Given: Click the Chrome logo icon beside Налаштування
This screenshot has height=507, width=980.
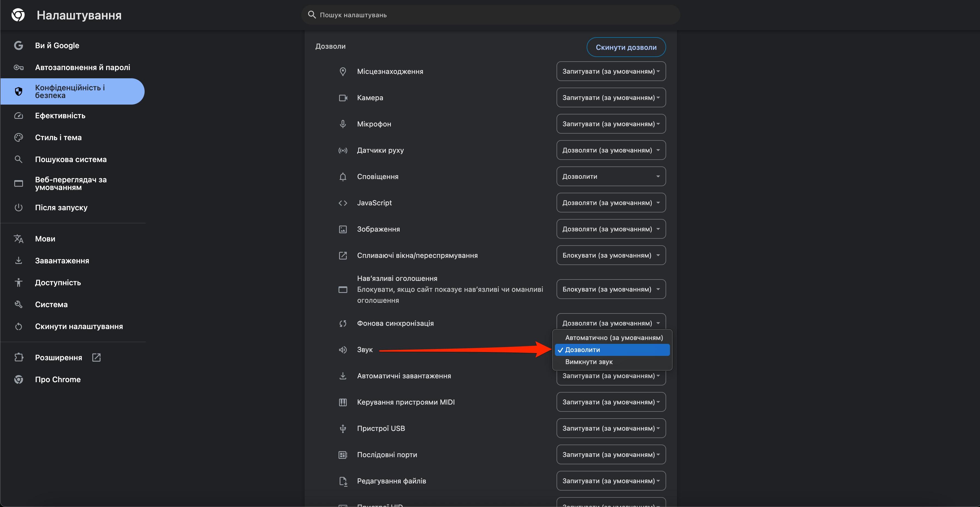Looking at the screenshot, I should (x=18, y=15).
